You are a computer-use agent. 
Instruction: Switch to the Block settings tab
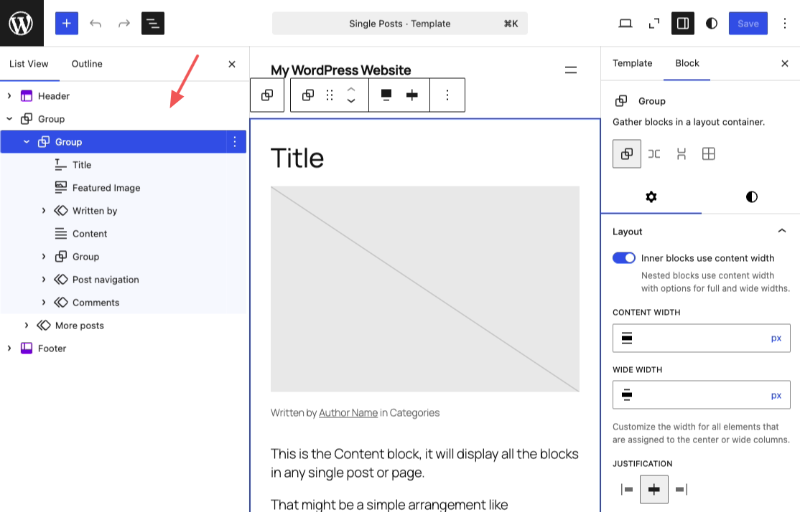[687, 63]
